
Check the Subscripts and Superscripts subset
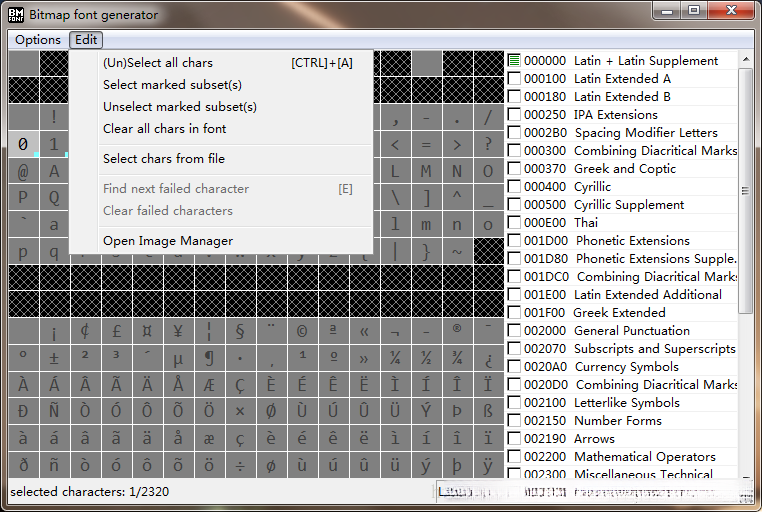coord(514,348)
